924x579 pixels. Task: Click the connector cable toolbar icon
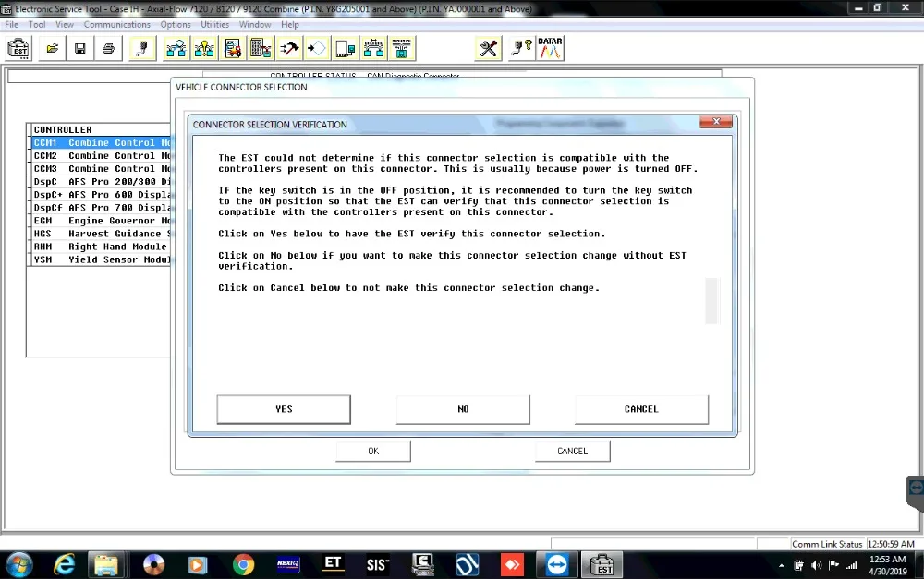(x=142, y=48)
